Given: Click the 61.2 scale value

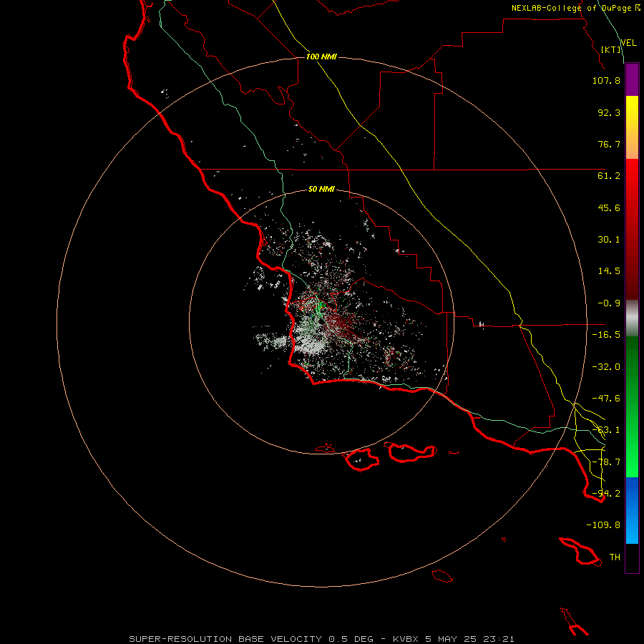Looking at the screenshot, I should pos(609,176).
